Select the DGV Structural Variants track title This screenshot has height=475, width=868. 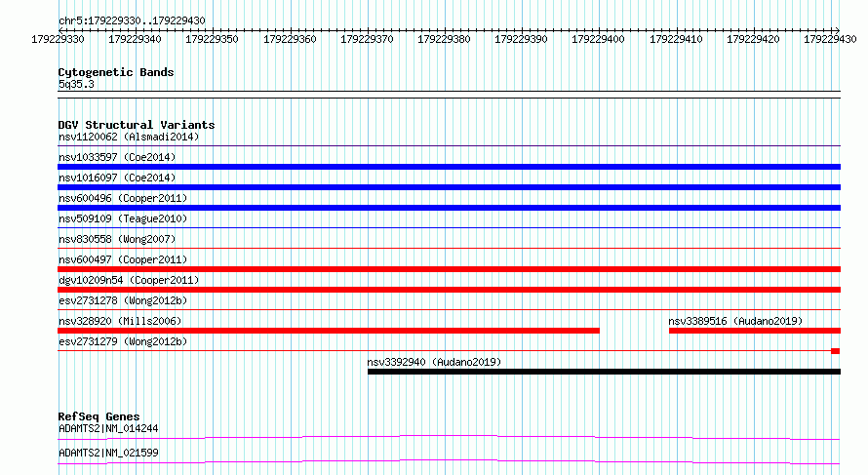(x=137, y=125)
